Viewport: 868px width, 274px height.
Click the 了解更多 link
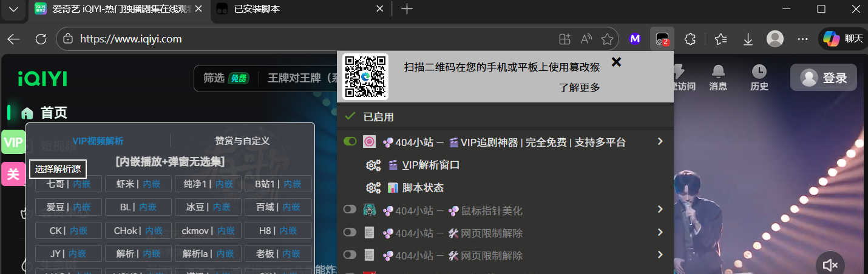(x=580, y=88)
